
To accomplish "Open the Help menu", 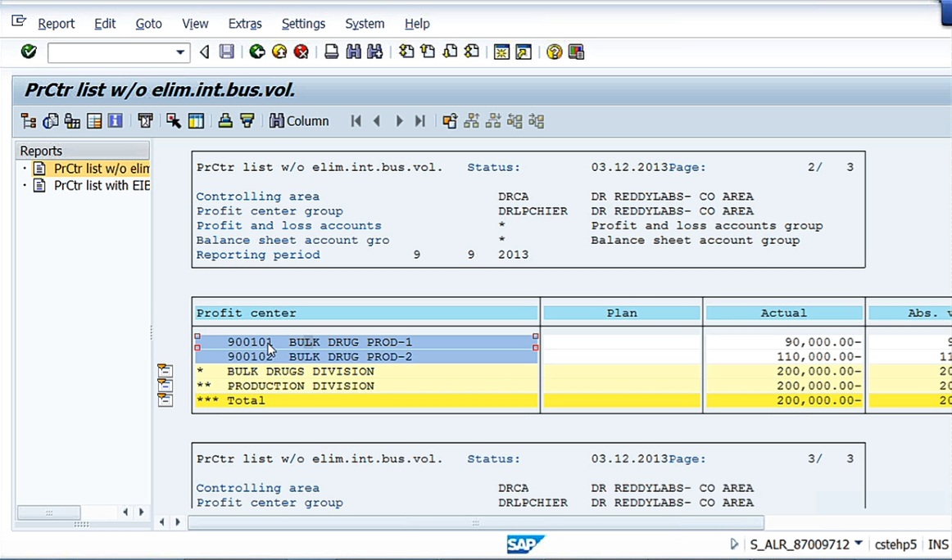I will pos(416,24).
